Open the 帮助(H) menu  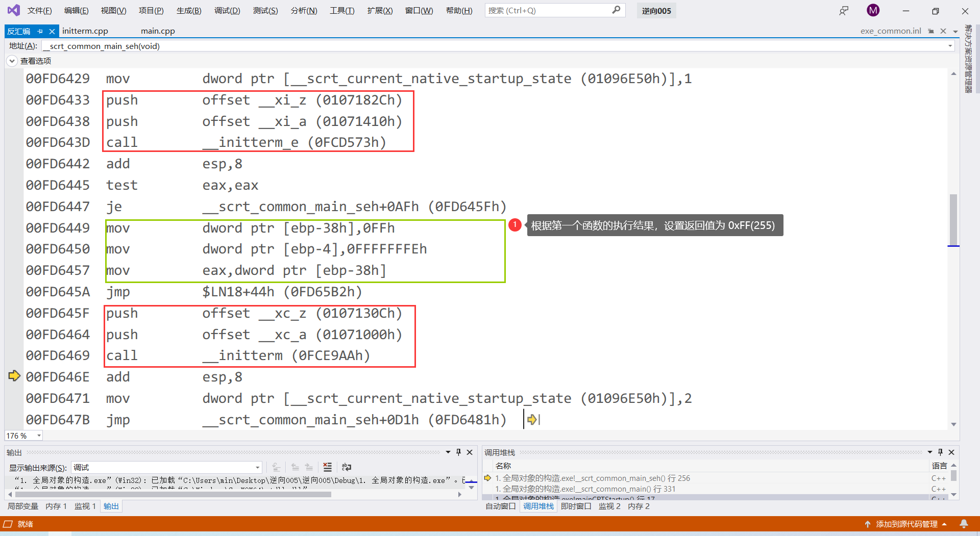tap(459, 11)
